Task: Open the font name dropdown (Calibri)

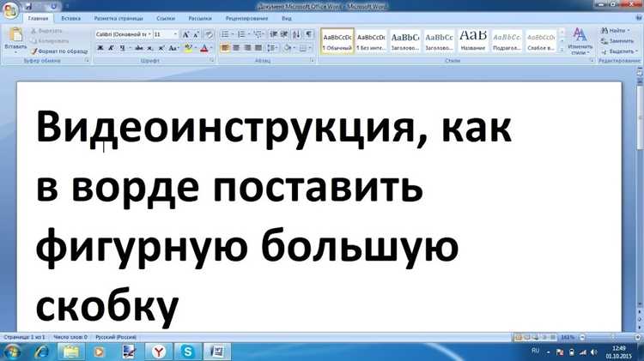Action: 149,34
